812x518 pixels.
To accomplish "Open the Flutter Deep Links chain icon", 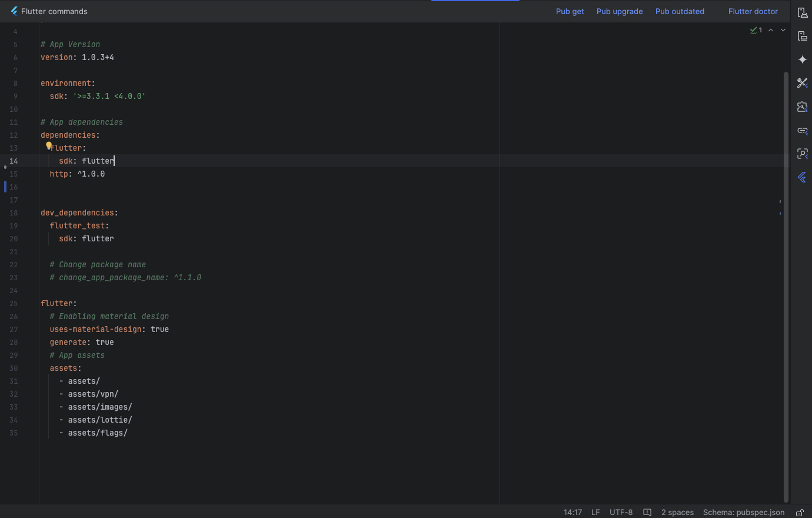I will [802, 131].
